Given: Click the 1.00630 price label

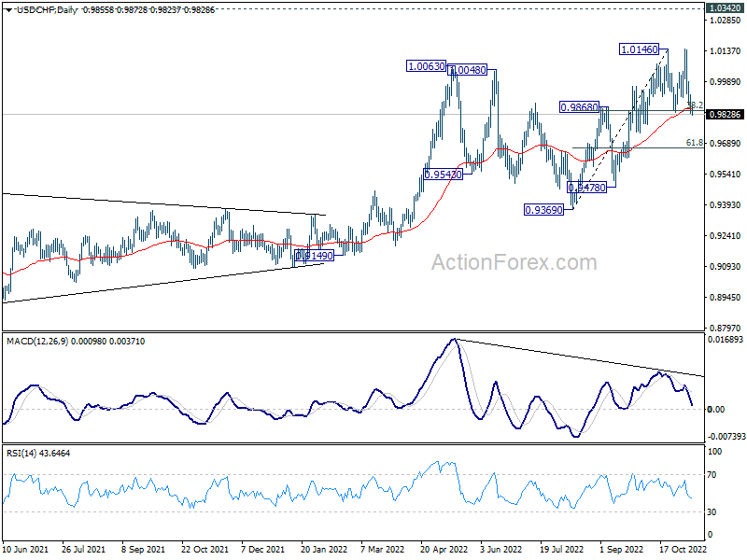Looking at the screenshot, I should 427,66.
